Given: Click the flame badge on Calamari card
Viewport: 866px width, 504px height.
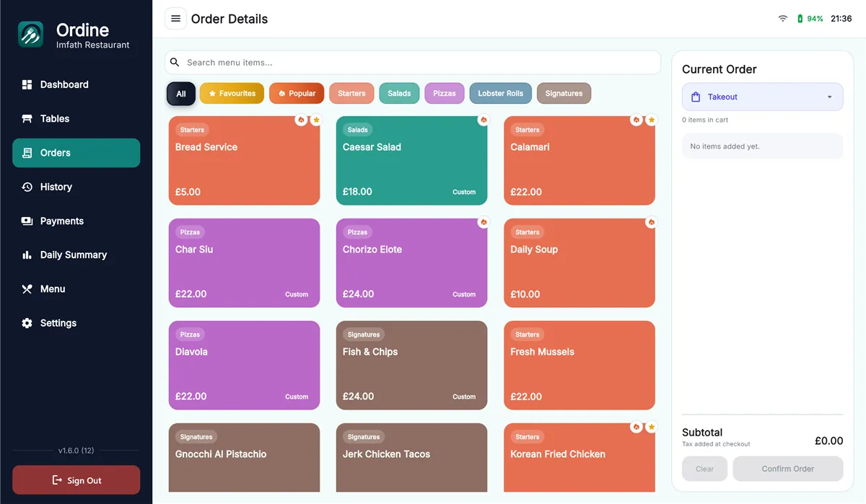Looking at the screenshot, I should 636,120.
